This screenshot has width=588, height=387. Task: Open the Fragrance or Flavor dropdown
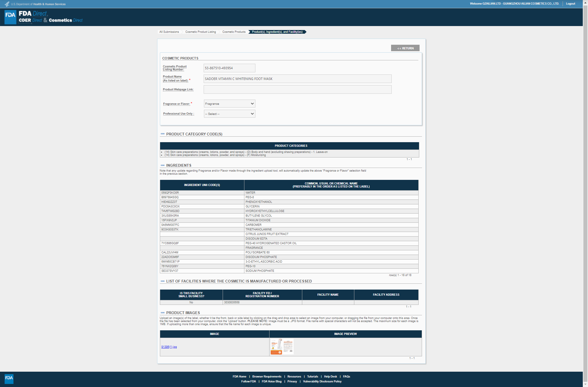(229, 104)
